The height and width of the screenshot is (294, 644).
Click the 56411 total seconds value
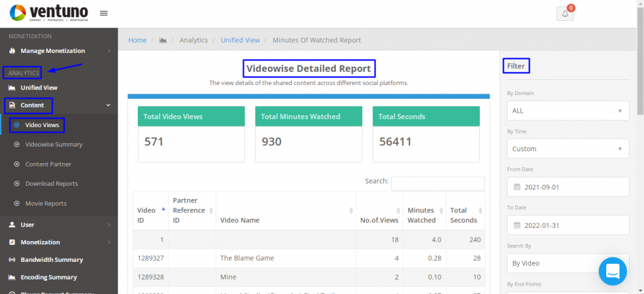(395, 142)
